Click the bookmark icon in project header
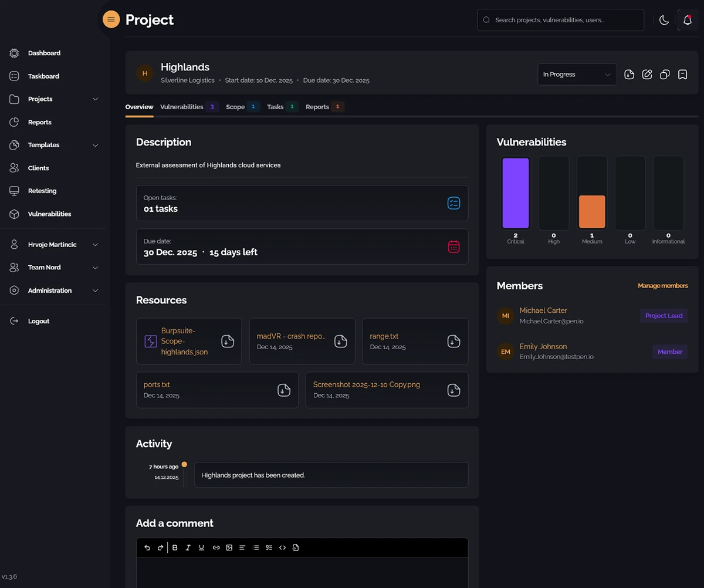This screenshot has width=704, height=588. tap(682, 75)
